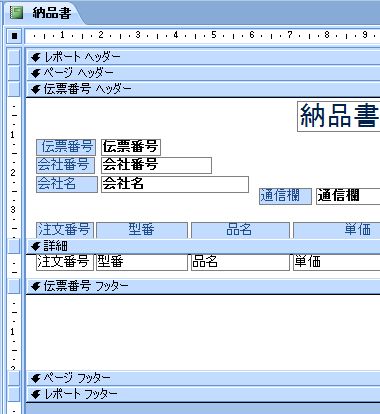Click the 会社名 bound text box
Viewport: 380px width, 414px height.
coord(175,184)
